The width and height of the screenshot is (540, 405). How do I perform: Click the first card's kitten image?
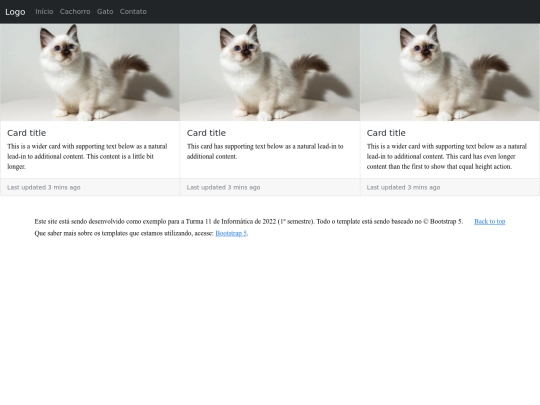[x=90, y=72]
